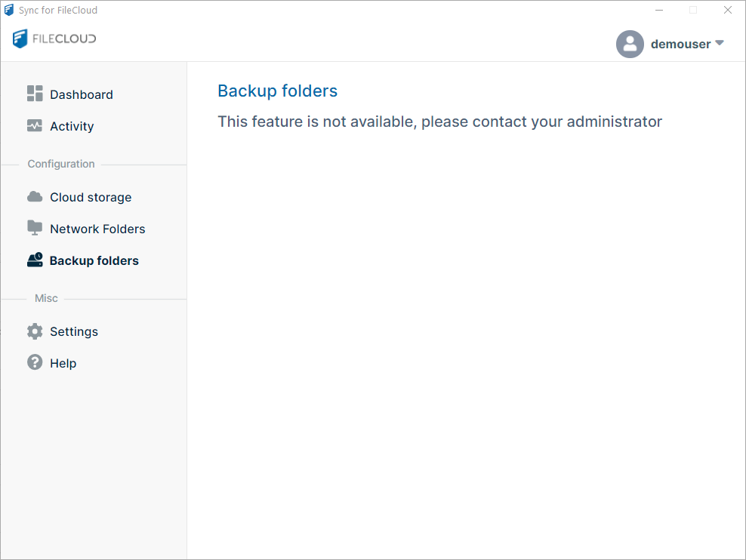Screen dimensions: 746x560
Task: Select the Backup folders drive icon
Action: click(35, 260)
